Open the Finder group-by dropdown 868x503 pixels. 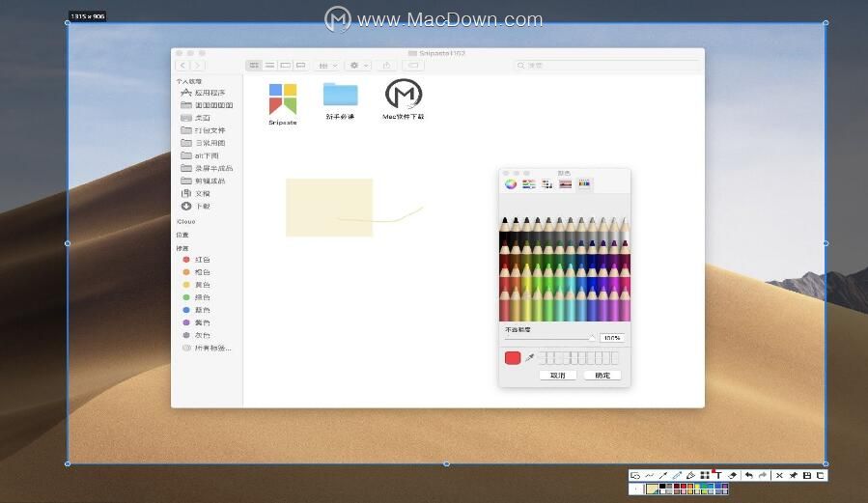(x=327, y=66)
